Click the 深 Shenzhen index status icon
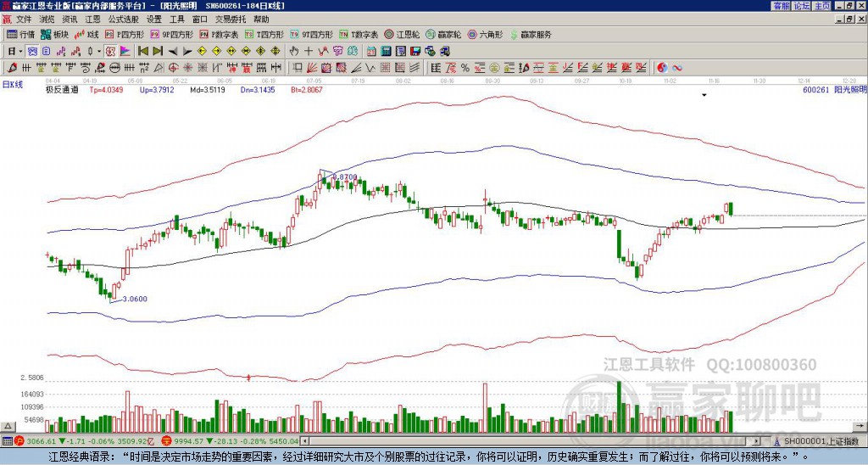This screenshot has height=465, width=868. [x=165, y=441]
